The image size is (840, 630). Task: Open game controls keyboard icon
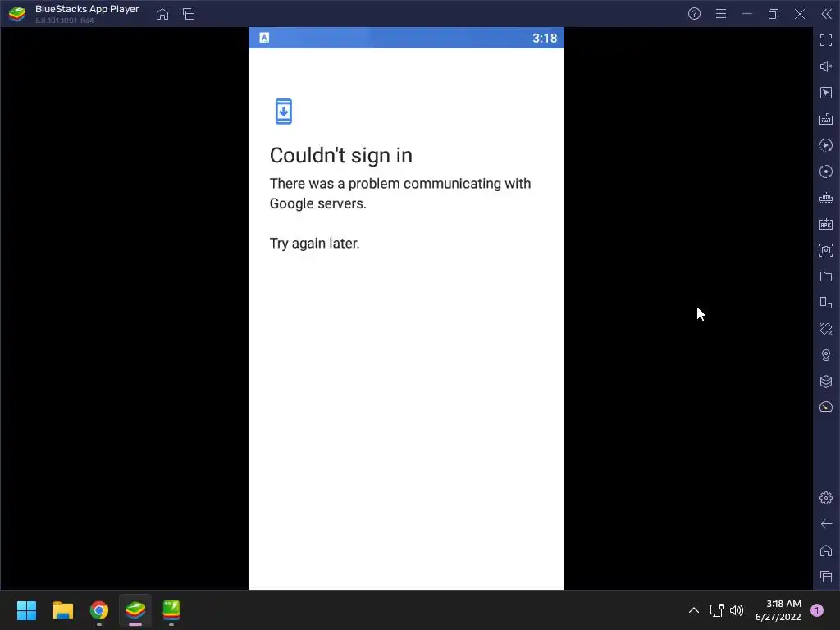(826, 119)
